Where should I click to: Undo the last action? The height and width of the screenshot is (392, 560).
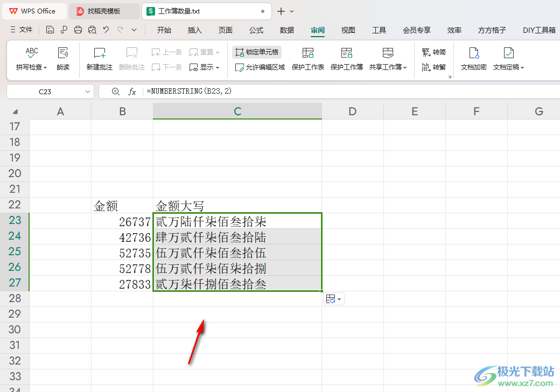click(x=106, y=30)
